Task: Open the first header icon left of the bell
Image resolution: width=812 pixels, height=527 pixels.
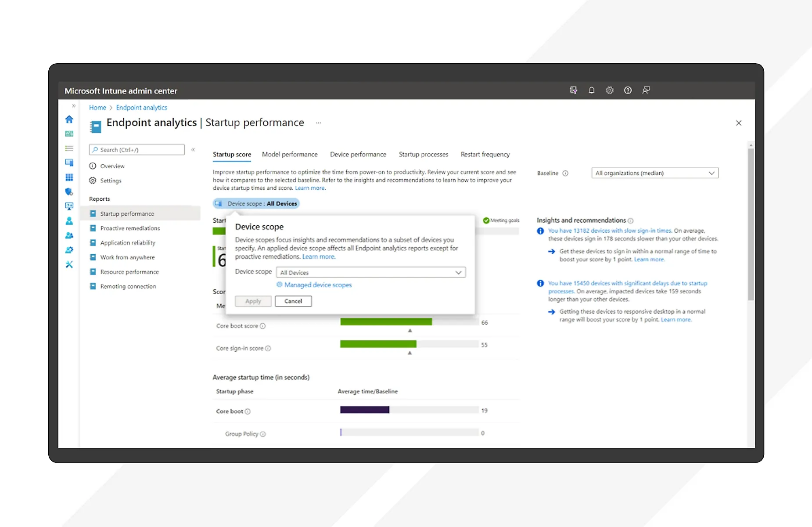Action: (573, 90)
